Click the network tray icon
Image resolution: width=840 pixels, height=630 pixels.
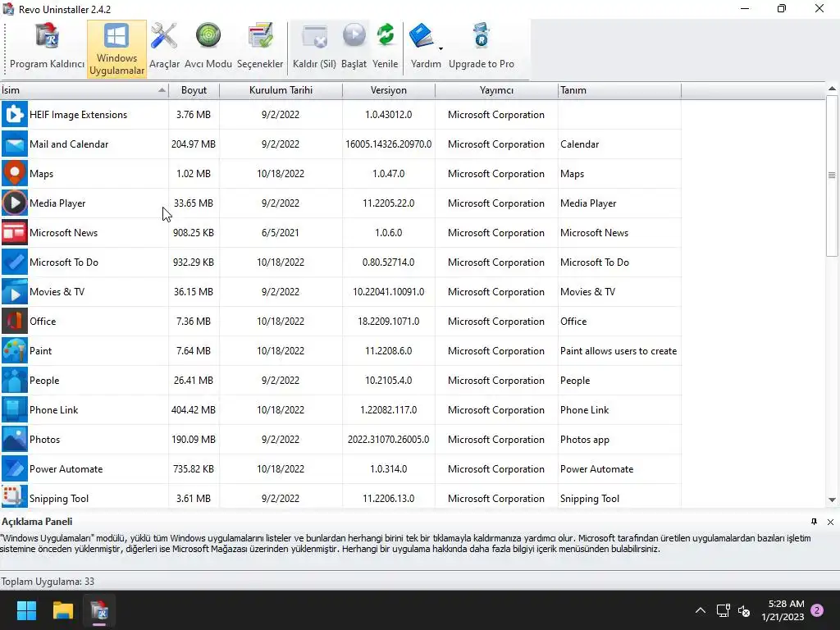[724, 610]
